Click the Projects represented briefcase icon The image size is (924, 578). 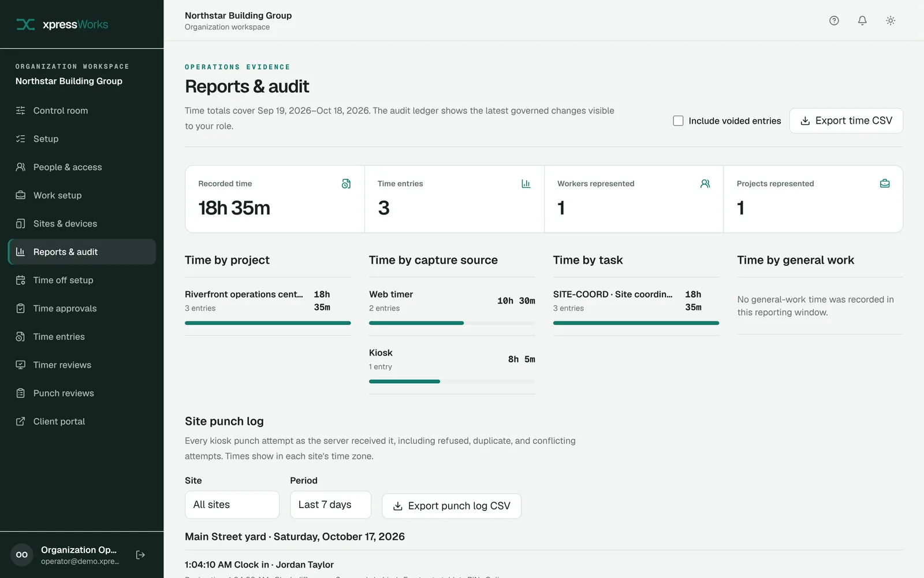(x=885, y=184)
